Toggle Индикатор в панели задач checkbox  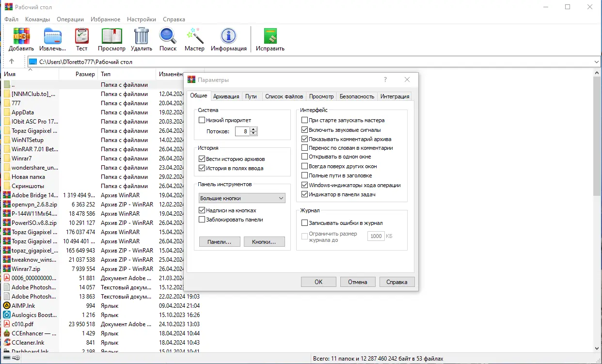[304, 194]
